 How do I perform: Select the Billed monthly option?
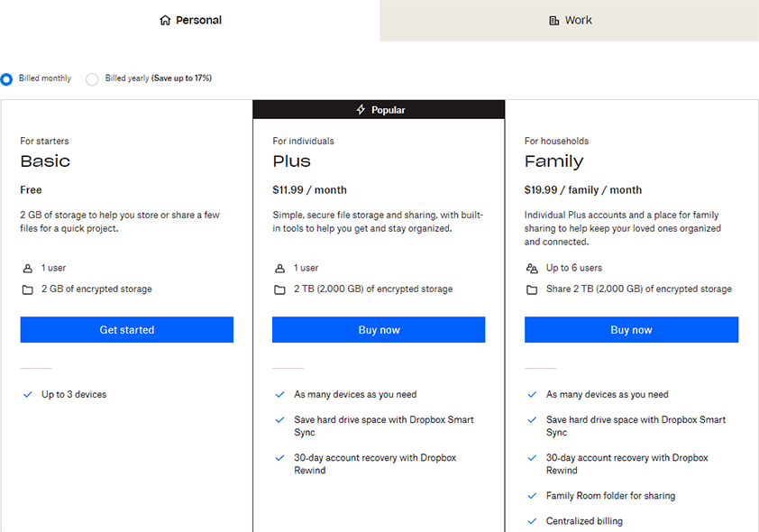(7, 78)
